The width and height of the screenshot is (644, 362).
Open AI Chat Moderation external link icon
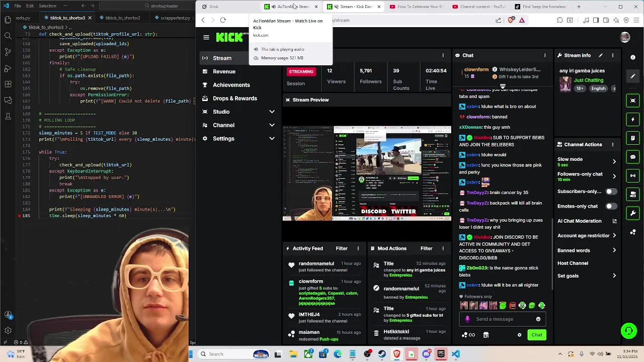(614, 221)
